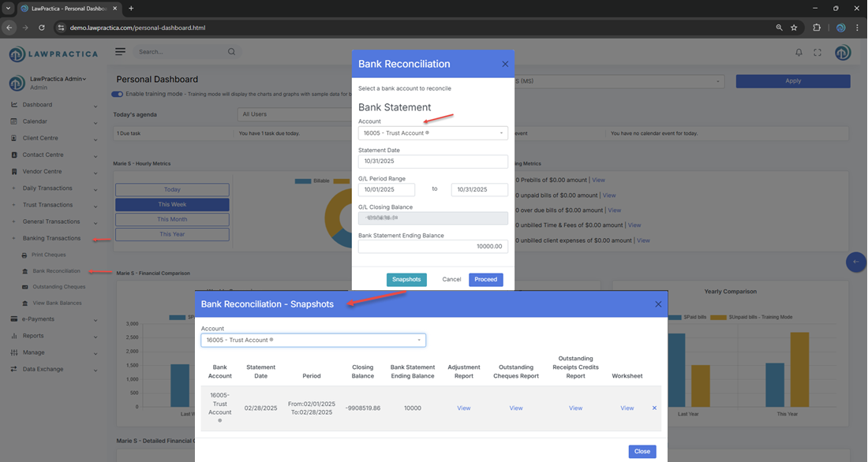Open Account dropdown in Snapshots dialog
The height and width of the screenshot is (462, 868).
(313, 340)
